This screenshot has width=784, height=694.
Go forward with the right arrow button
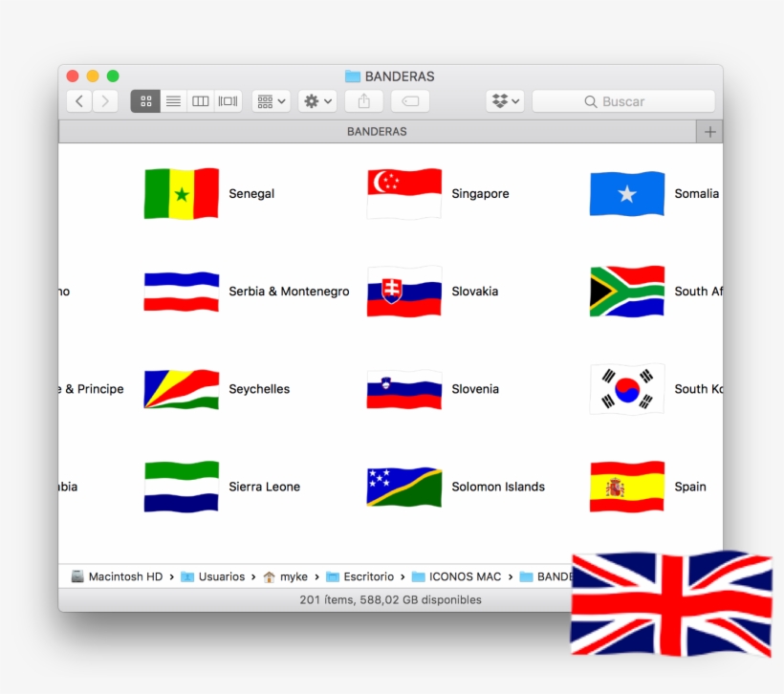point(105,101)
